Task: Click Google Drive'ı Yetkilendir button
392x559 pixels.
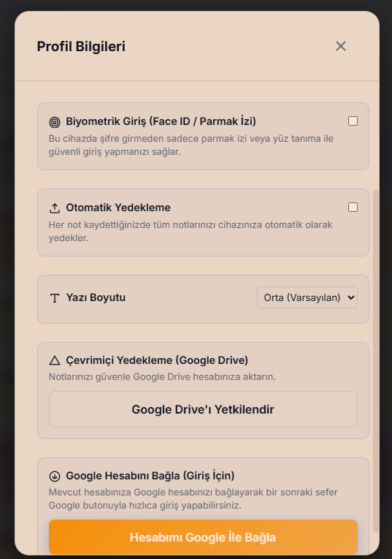Action: tap(203, 409)
